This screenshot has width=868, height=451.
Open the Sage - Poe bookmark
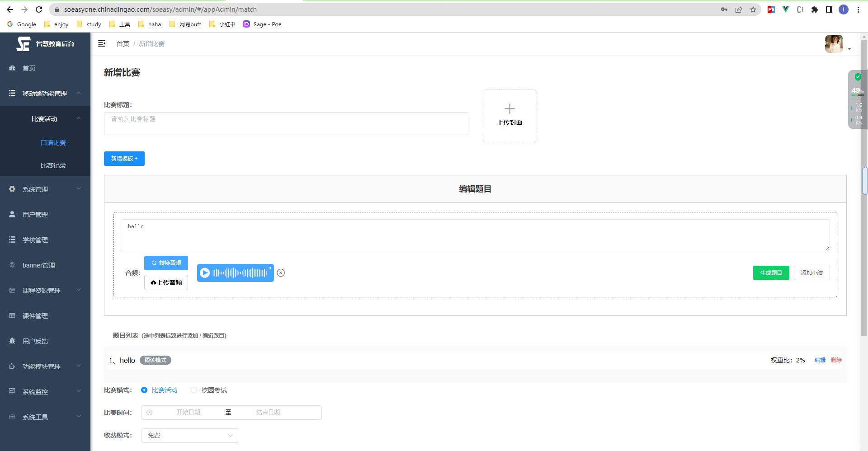[x=262, y=24]
